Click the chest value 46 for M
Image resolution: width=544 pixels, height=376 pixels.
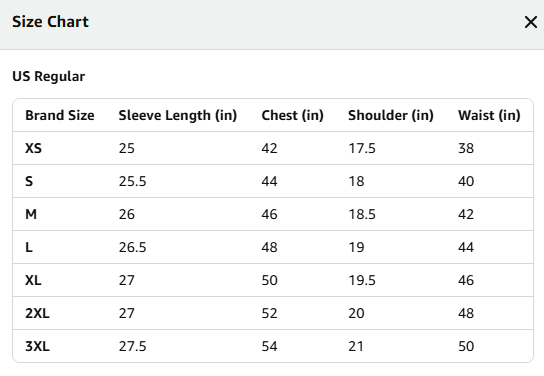[270, 214]
